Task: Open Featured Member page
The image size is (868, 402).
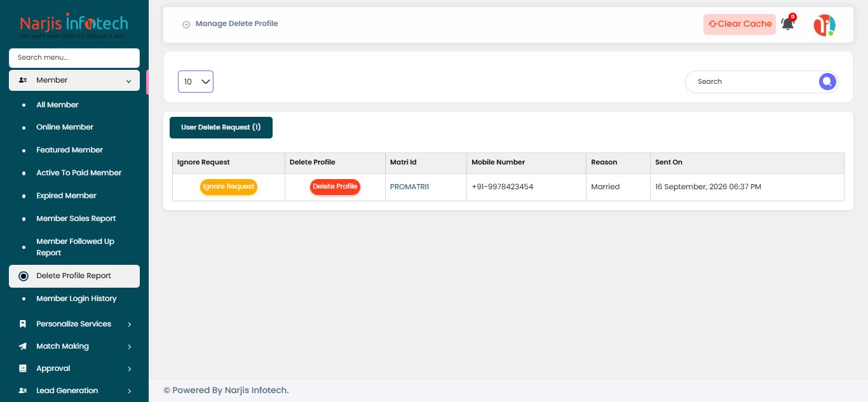Action: tap(69, 150)
